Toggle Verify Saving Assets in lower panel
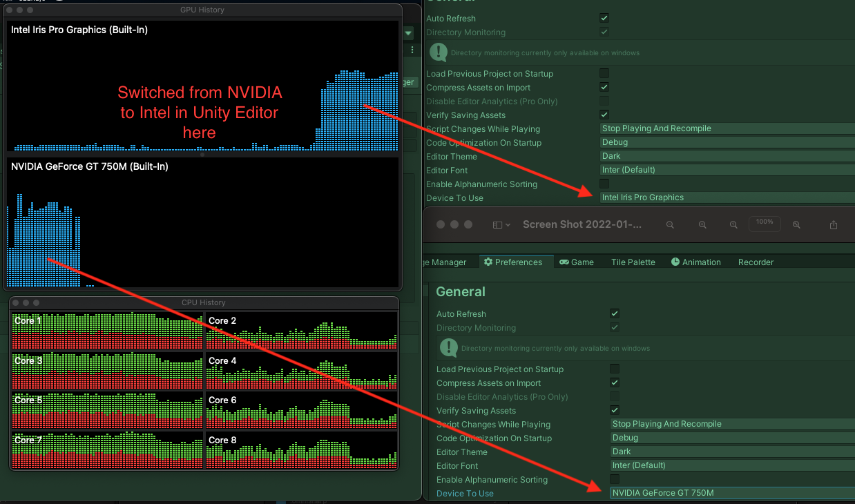Image resolution: width=855 pixels, height=504 pixels. click(615, 410)
